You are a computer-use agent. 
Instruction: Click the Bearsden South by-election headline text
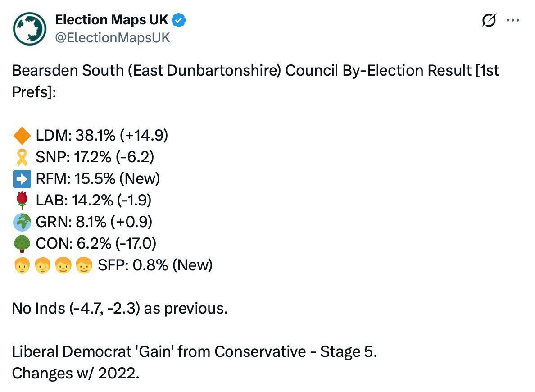click(255, 71)
